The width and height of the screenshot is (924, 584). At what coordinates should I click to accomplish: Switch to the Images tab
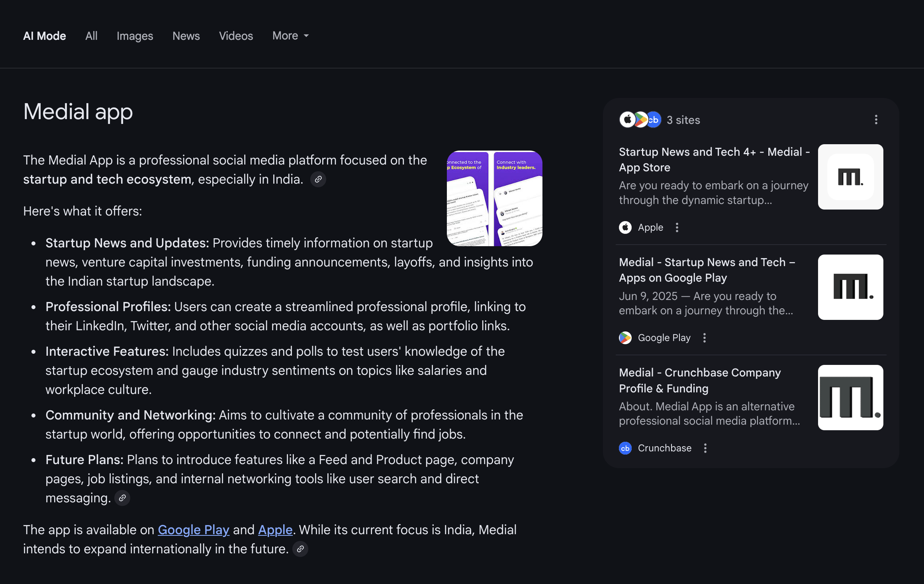pyautogui.click(x=135, y=36)
